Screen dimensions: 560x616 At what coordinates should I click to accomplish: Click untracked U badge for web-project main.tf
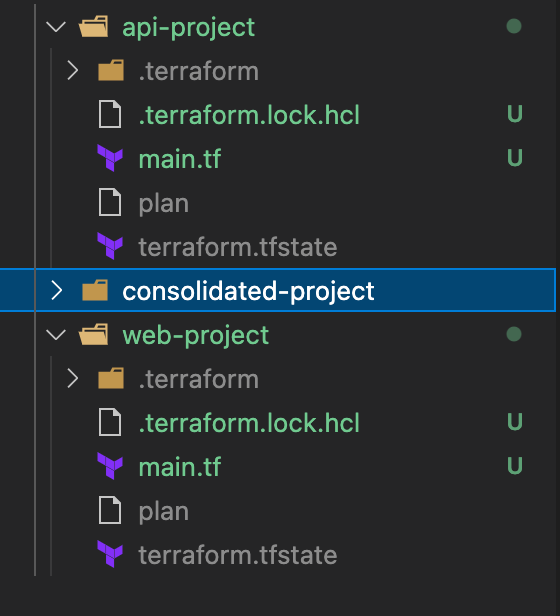pos(515,466)
